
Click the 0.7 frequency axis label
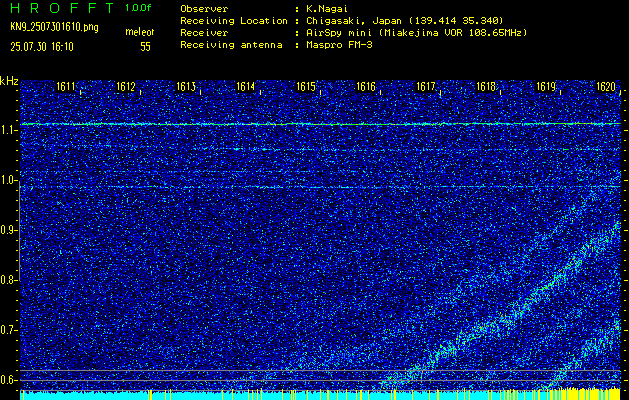7,330
